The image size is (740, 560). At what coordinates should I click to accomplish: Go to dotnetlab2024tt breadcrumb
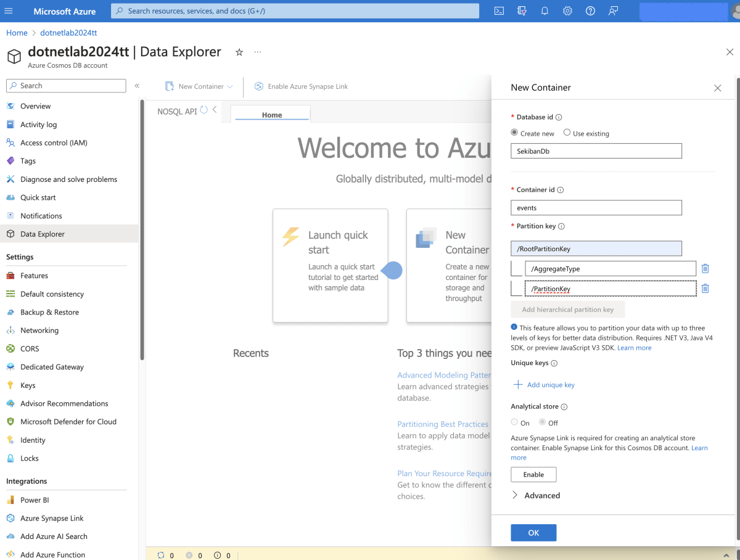68,33
